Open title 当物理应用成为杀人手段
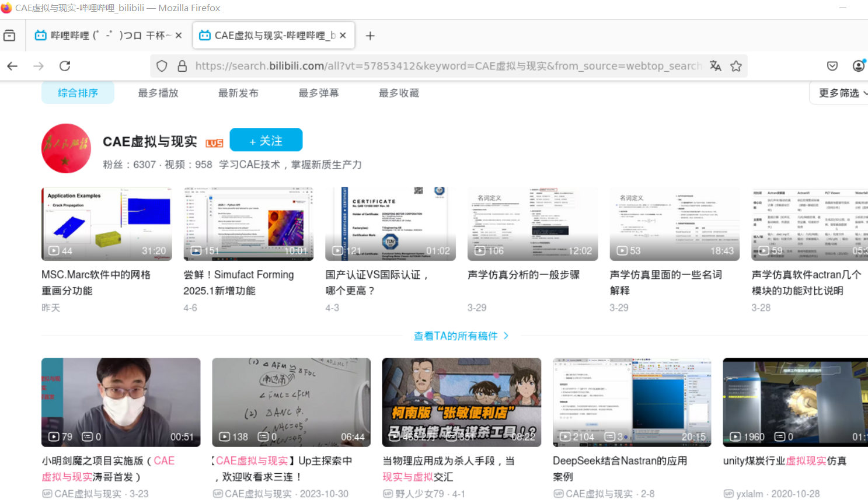Screen dimensions: 868x503 tap(448, 469)
